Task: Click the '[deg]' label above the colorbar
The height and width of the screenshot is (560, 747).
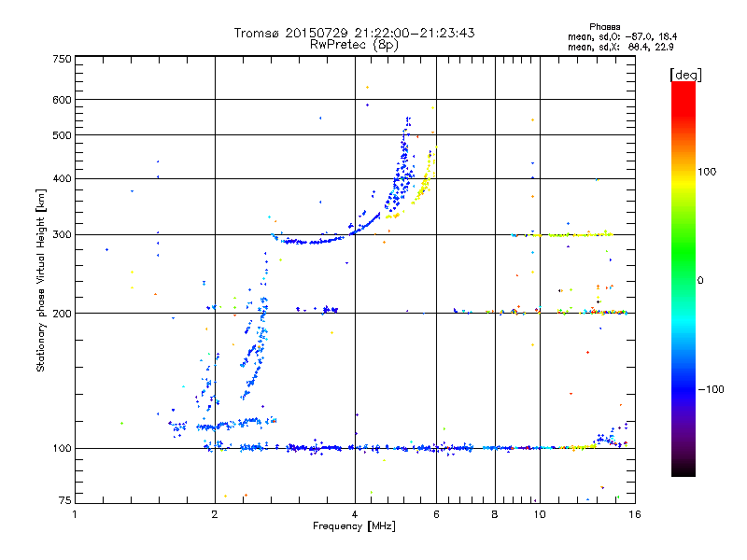Action: (x=685, y=75)
